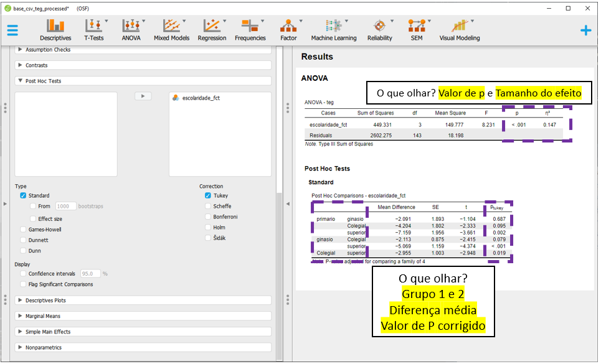Enable the Games-Howell checkbox
This screenshot has width=601, height=364.
(x=24, y=230)
